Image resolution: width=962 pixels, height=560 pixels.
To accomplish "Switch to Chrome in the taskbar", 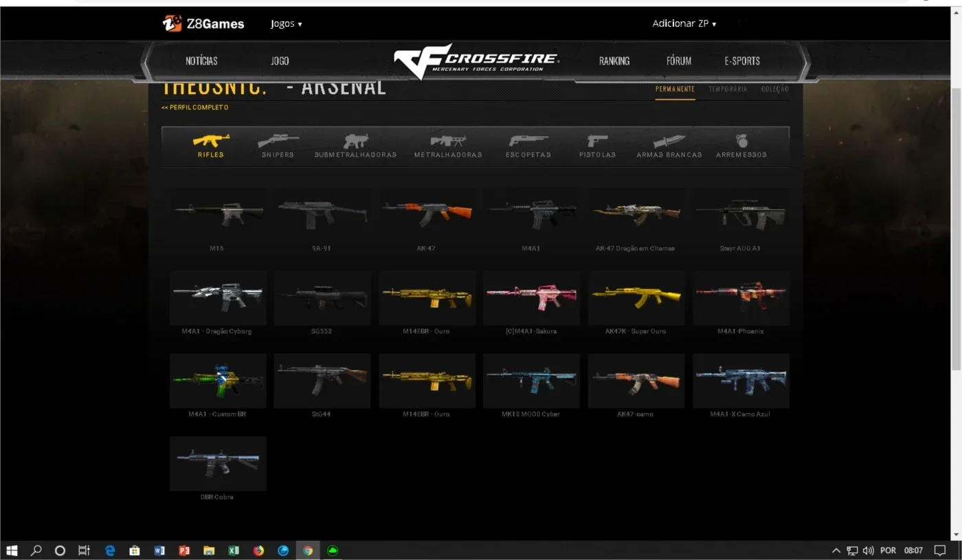I will (x=308, y=550).
